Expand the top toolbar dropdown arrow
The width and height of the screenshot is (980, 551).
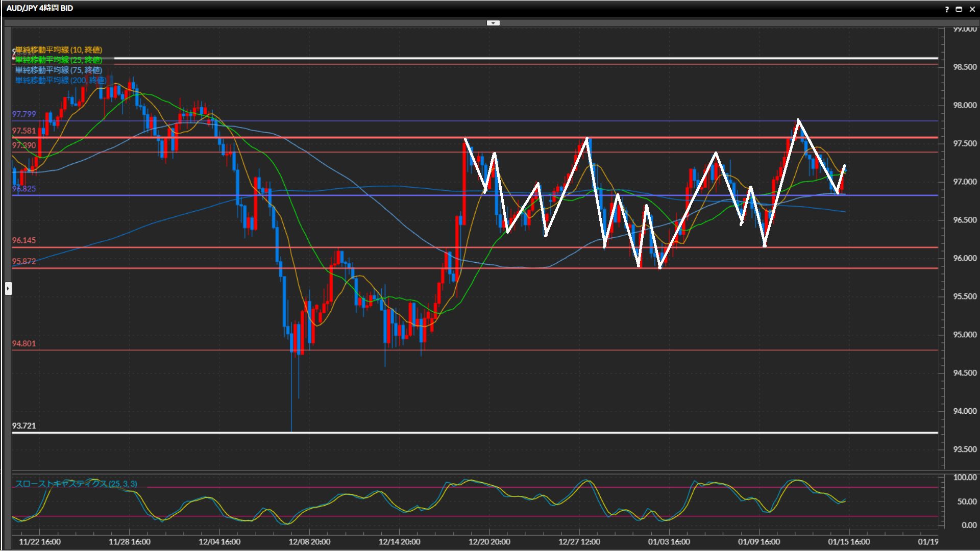click(x=493, y=23)
